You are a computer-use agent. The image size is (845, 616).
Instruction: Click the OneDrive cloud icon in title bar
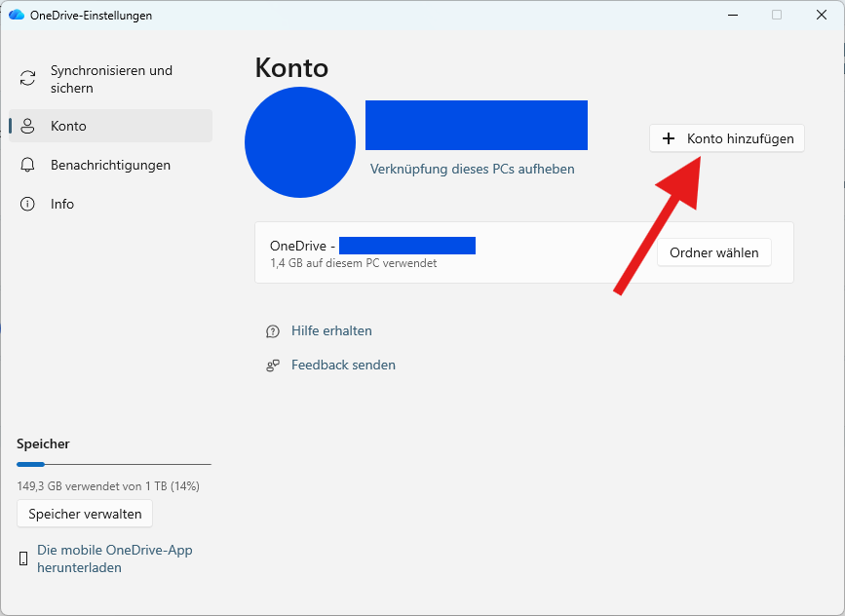[17, 15]
